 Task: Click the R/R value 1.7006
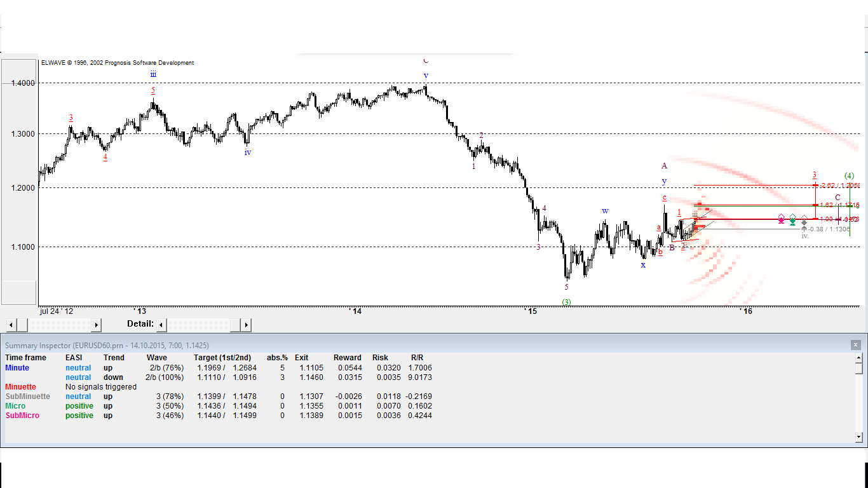[x=420, y=368]
